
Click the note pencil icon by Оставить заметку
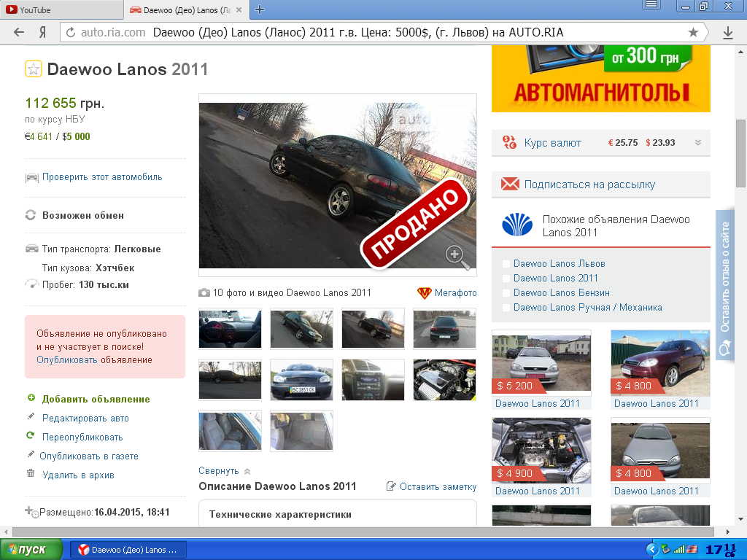coord(391,486)
